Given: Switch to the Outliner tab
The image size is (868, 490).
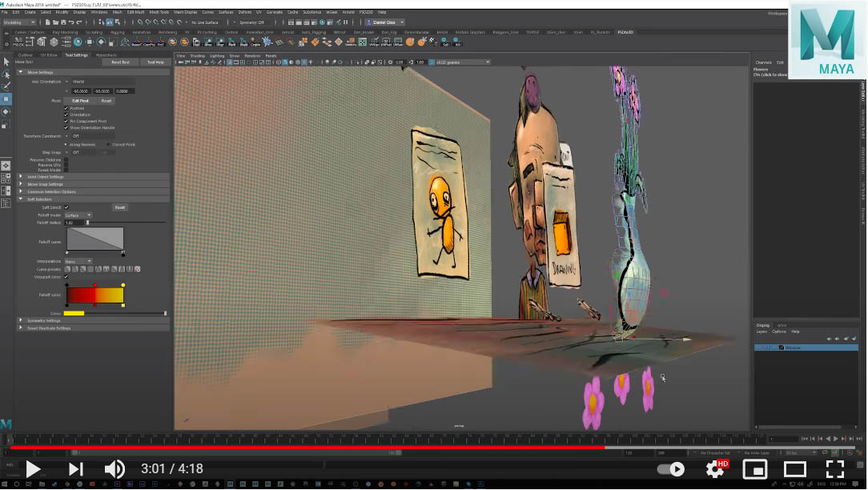Looking at the screenshot, I should pyautogui.click(x=26, y=54).
